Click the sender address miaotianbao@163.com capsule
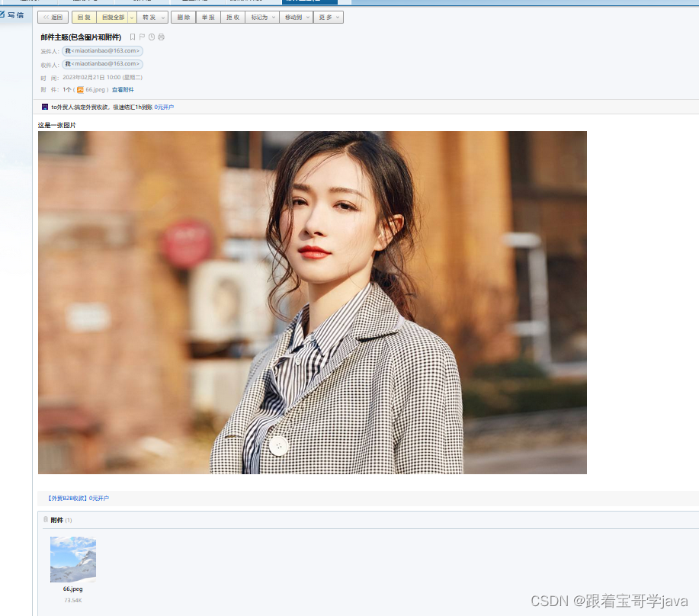The width and height of the screenshot is (699, 616). pyautogui.click(x=102, y=50)
